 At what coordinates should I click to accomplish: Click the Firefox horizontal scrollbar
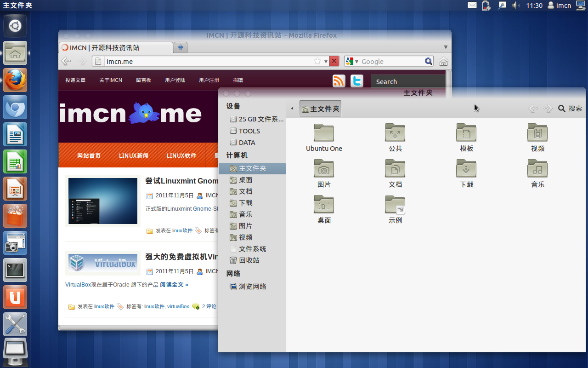(139, 328)
